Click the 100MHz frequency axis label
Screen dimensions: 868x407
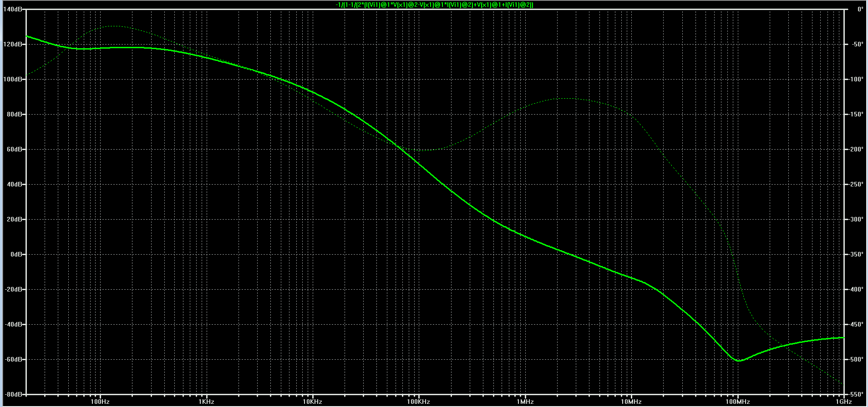point(738,402)
